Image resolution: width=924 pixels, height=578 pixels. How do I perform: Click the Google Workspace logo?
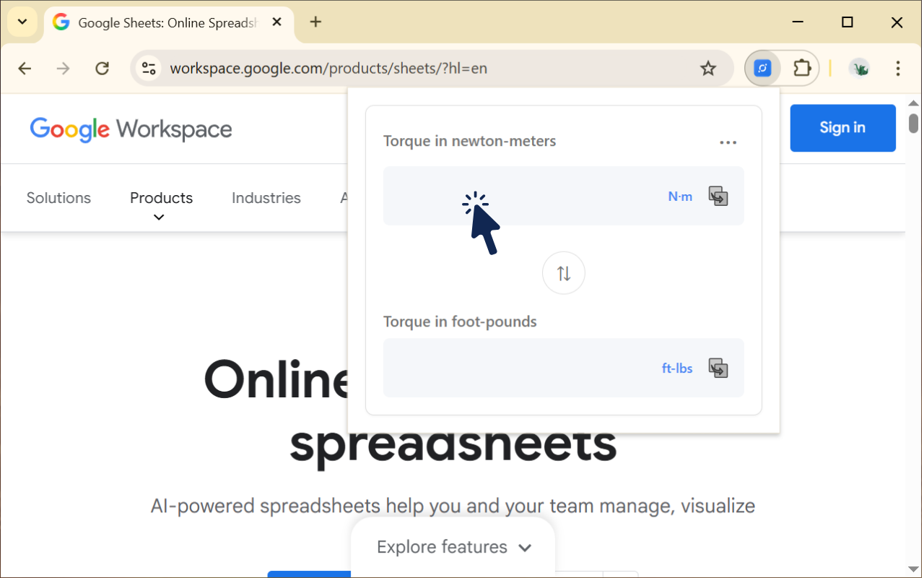click(131, 129)
